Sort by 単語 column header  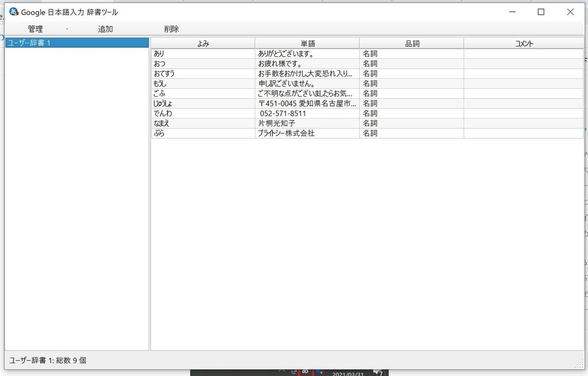click(307, 44)
